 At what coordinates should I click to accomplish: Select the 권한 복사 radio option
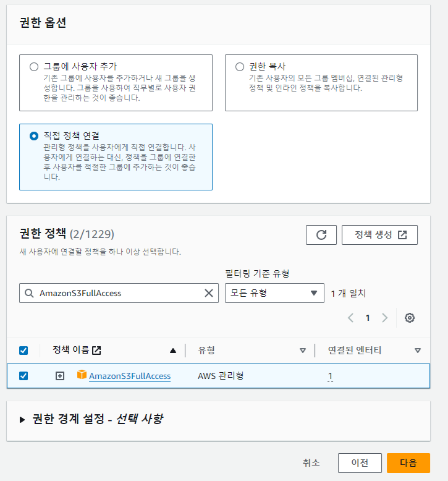click(240, 67)
